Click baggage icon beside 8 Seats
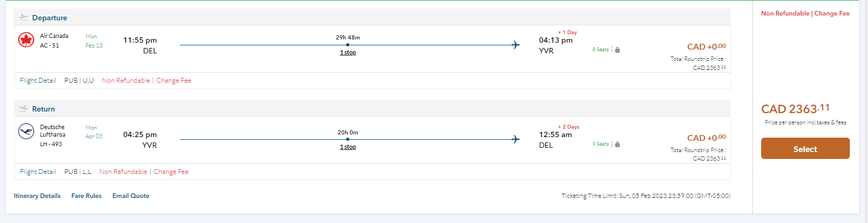The height and width of the screenshot is (223, 868). tap(617, 50)
